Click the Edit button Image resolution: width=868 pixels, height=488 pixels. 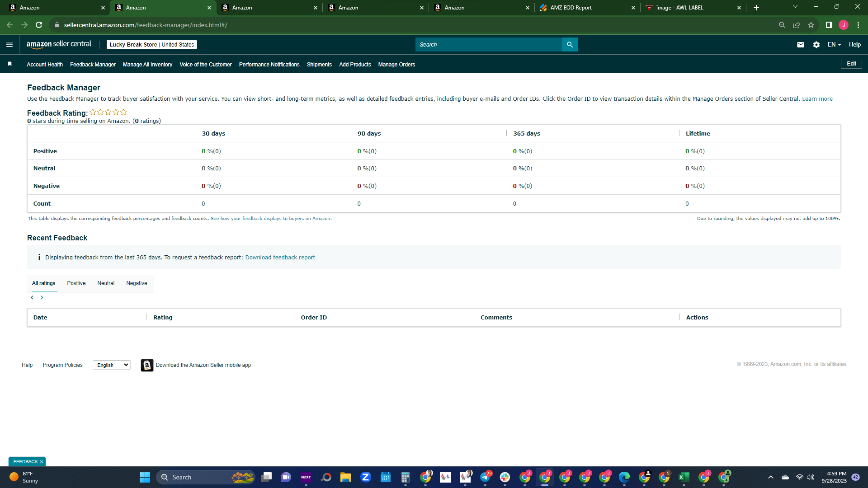click(x=851, y=64)
